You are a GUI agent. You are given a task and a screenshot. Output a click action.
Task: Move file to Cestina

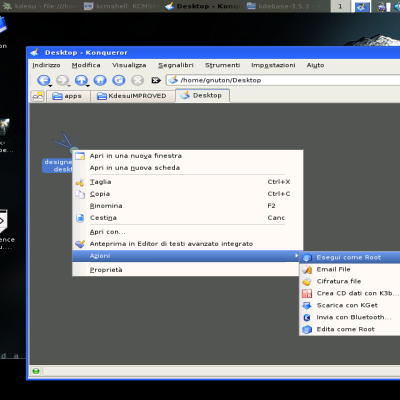[x=187, y=218]
